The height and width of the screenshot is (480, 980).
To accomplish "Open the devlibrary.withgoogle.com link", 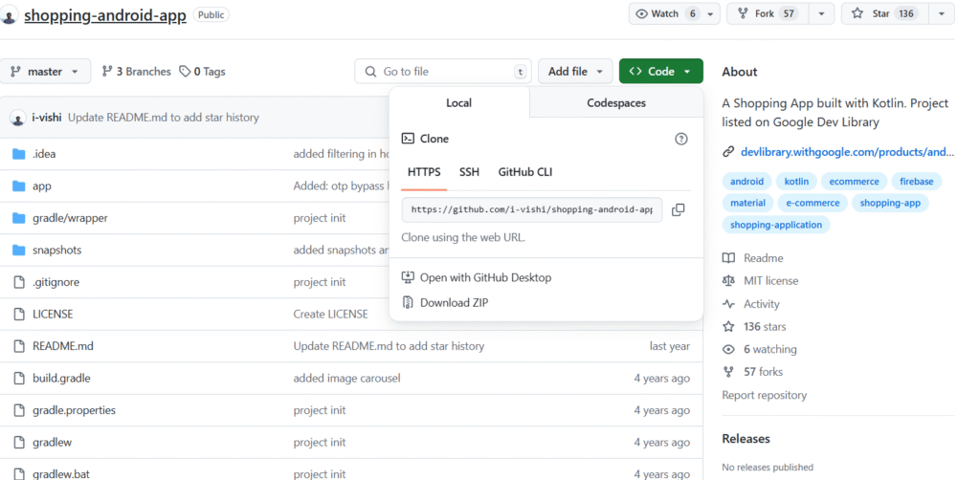I will 848,152.
